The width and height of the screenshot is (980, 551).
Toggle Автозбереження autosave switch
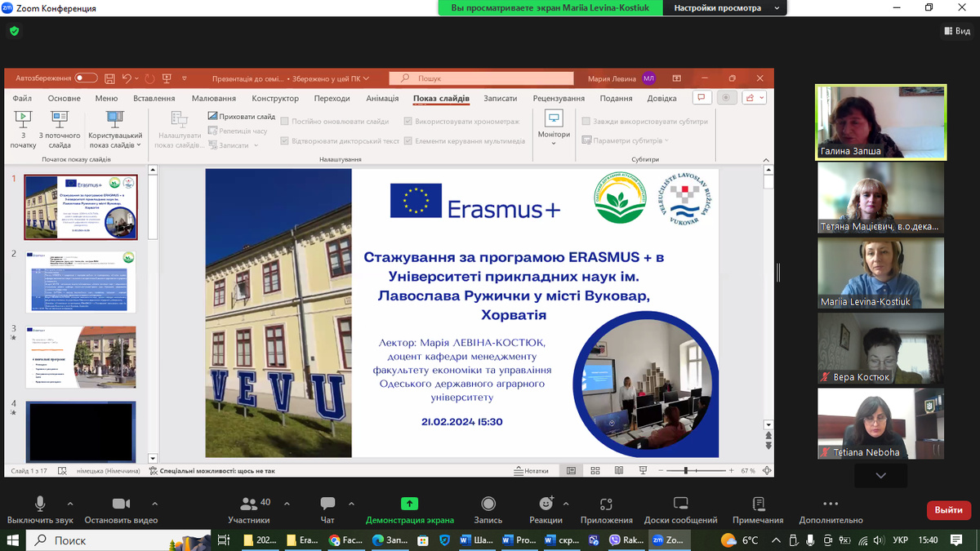coord(86,78)
